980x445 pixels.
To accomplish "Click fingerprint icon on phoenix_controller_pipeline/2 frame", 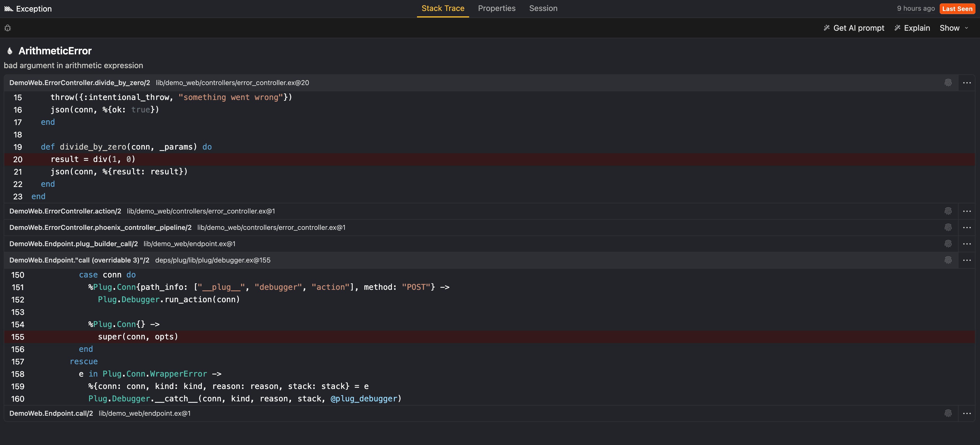I will 948,228.
